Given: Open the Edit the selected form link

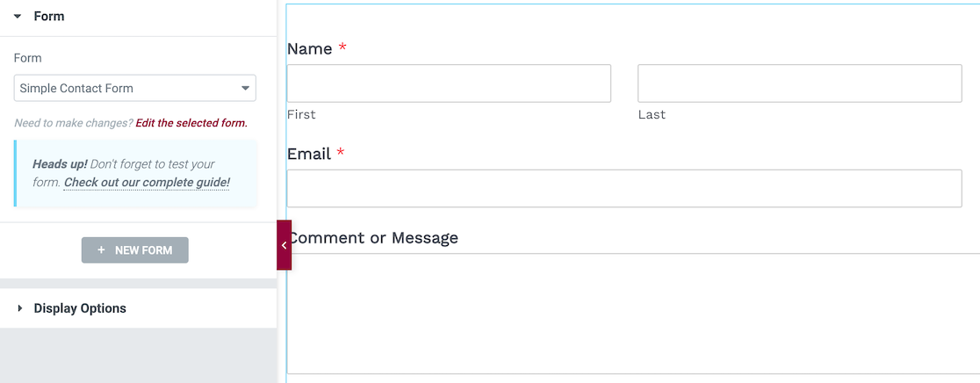Looking at the screenshot, I should tap(191, 123).
